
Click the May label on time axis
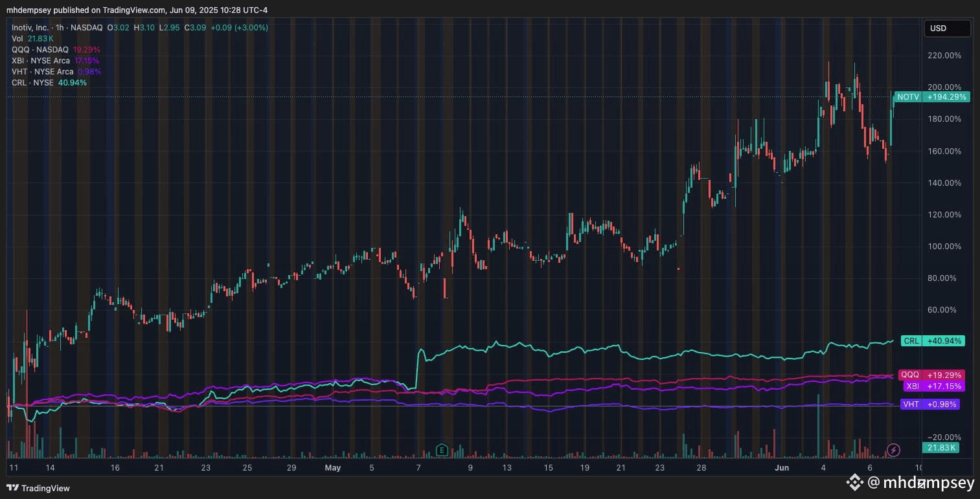(x=333, y=467)
